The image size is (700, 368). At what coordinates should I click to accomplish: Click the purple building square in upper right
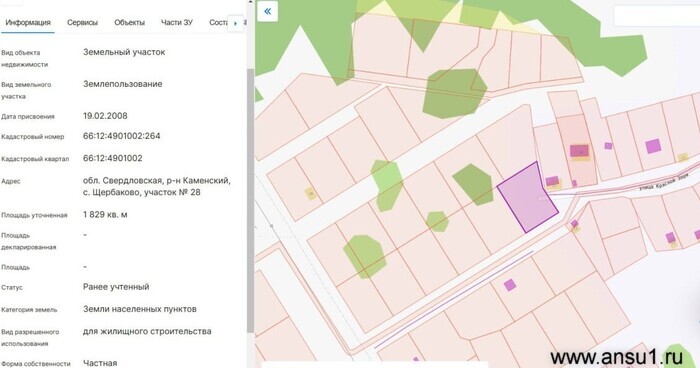click(653, 146)
